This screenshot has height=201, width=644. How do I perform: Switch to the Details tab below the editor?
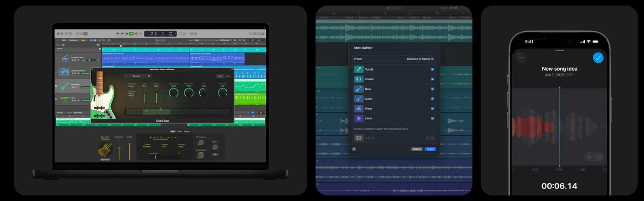(179, 131)
